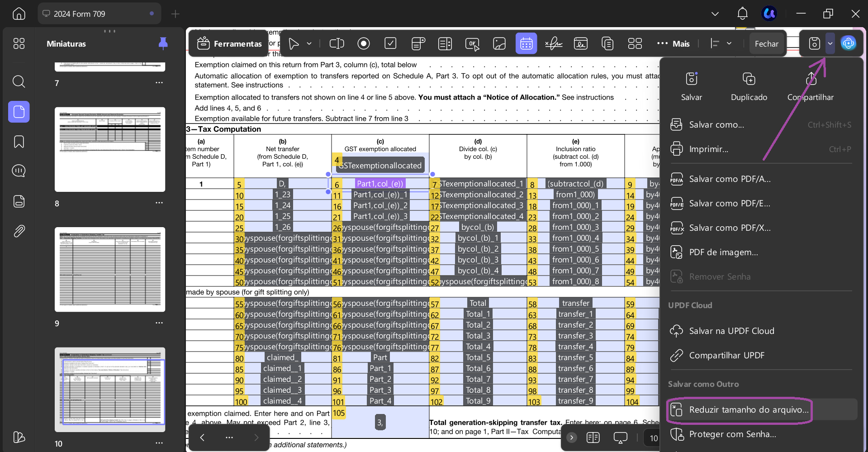Switch to the 2024 Form 709 tab

(99, 14)
